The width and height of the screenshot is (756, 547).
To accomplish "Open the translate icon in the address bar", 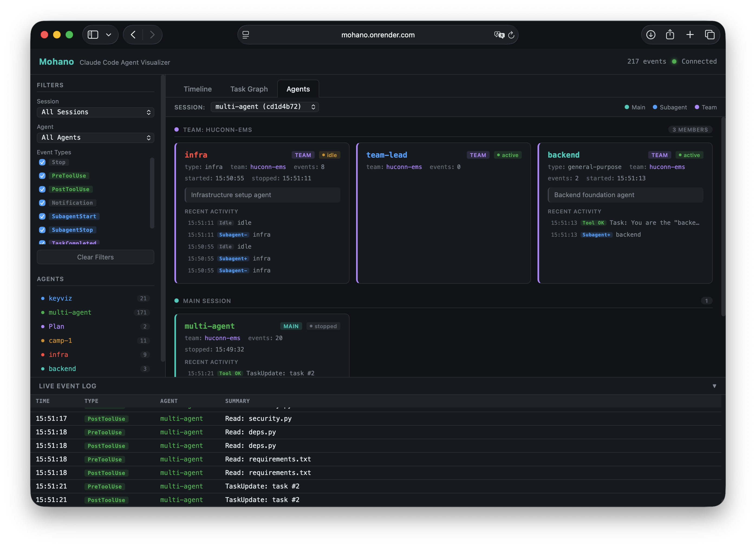I will (x=499, y=35).
